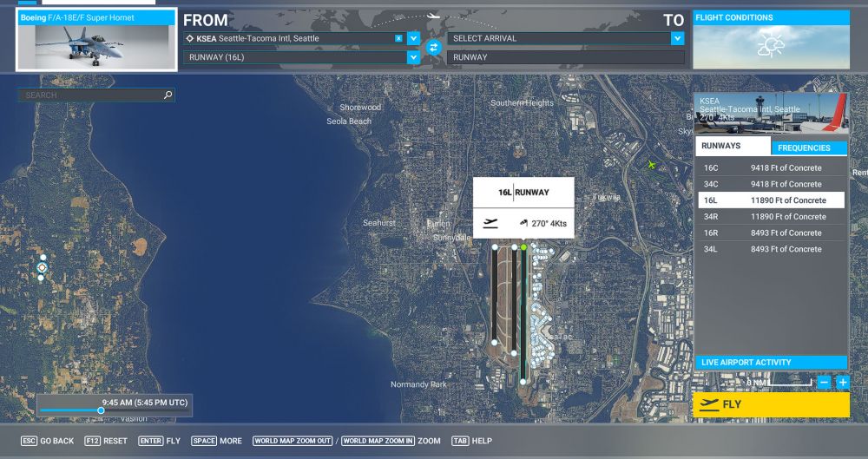The width and height of the screenshot is (868, 459).
Task: Click the north end marker of runway 16C
Action: (x=514, y=247)
